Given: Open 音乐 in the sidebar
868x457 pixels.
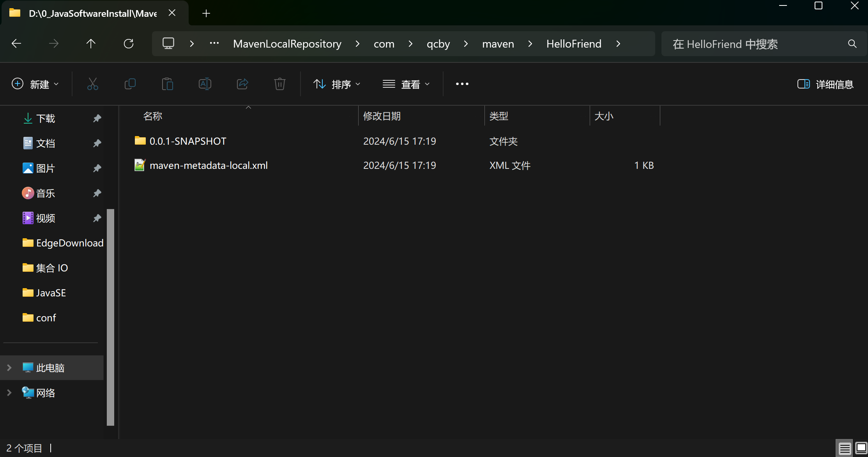Looking at the screenshot, I should click(46, 193).
